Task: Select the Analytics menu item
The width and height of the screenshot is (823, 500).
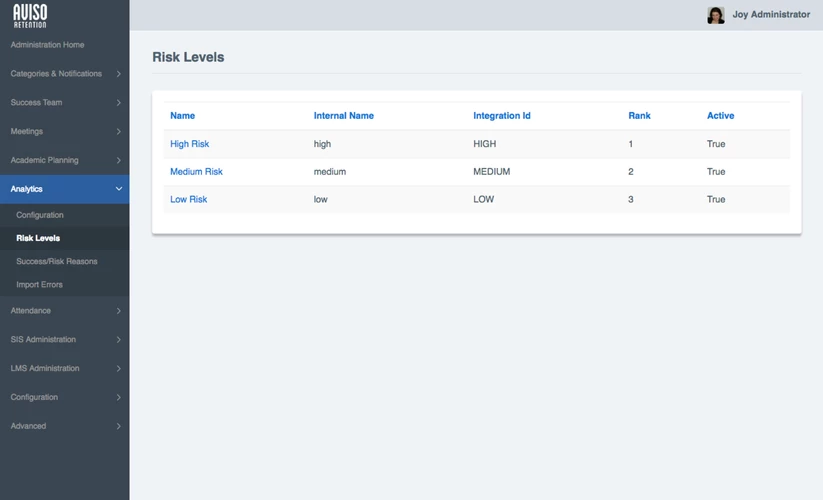Action: 65,189
